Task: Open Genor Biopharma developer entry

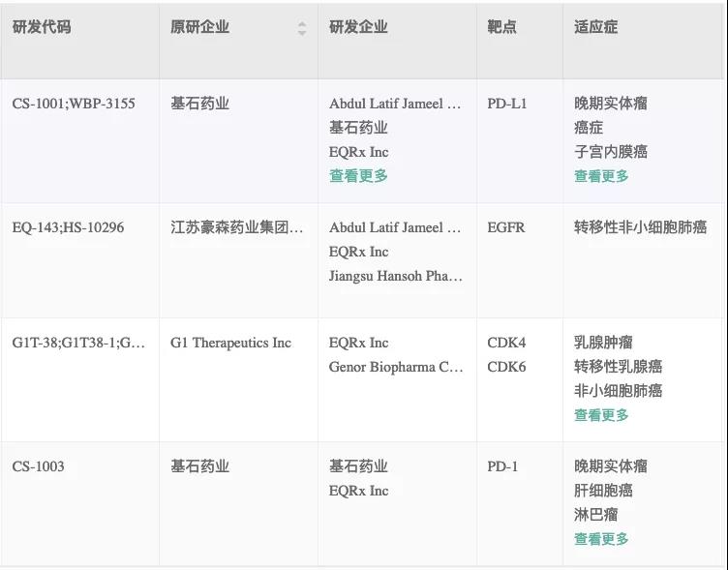Action: tap(395, 367)
